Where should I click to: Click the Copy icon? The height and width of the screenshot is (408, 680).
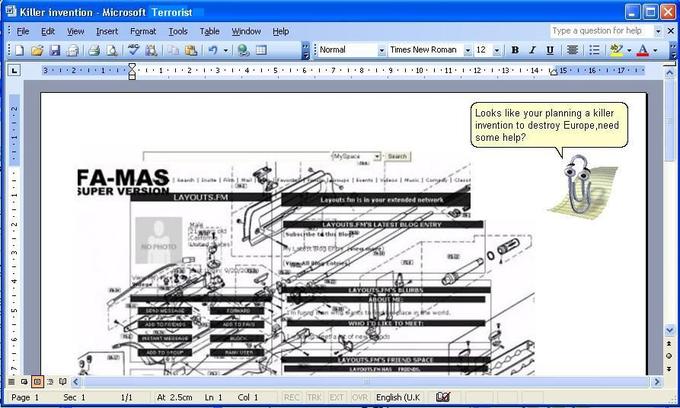173,50
